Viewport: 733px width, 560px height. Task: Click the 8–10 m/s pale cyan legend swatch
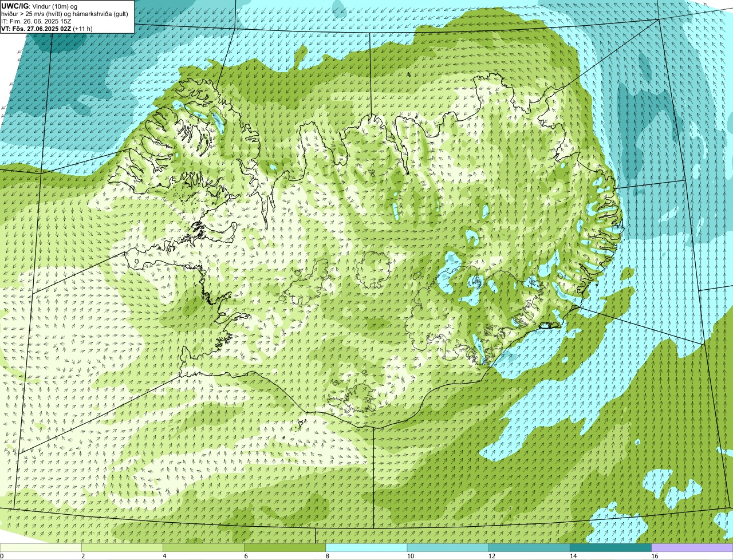tap(366, 548)
